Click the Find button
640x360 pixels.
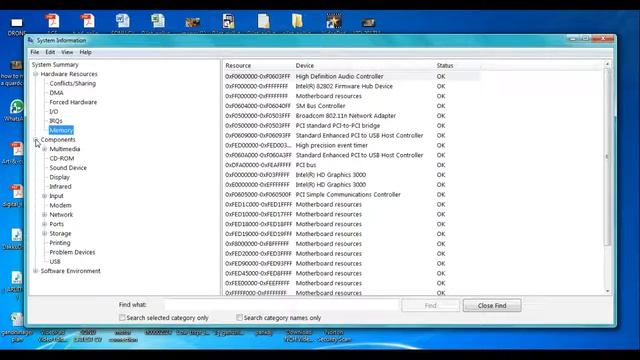(431, 305)
